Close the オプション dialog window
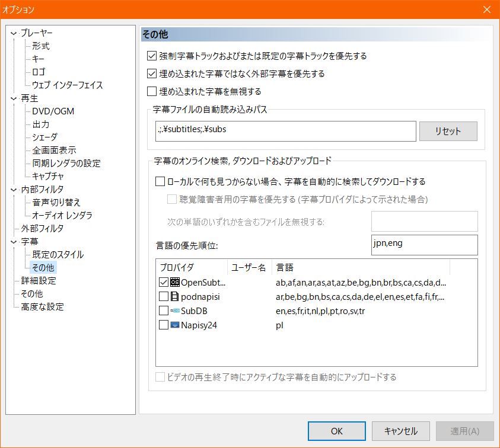500x448 pixels. click(487, 9)
